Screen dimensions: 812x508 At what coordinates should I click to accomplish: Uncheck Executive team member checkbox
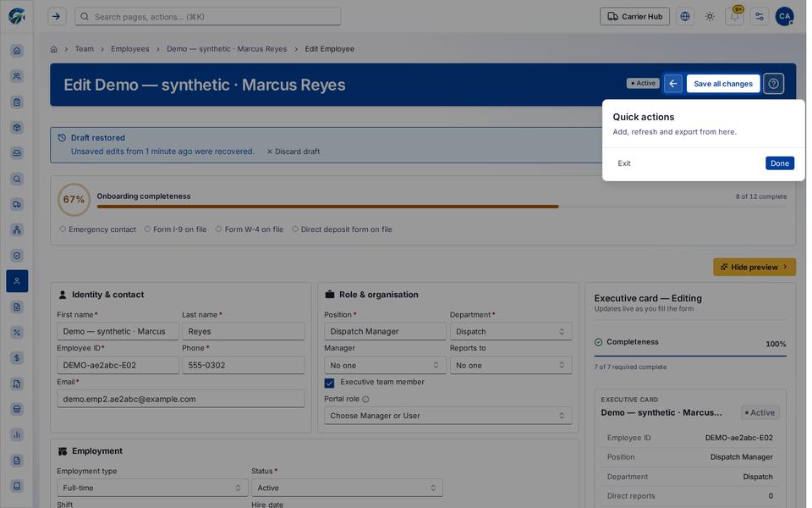[329, 383]
